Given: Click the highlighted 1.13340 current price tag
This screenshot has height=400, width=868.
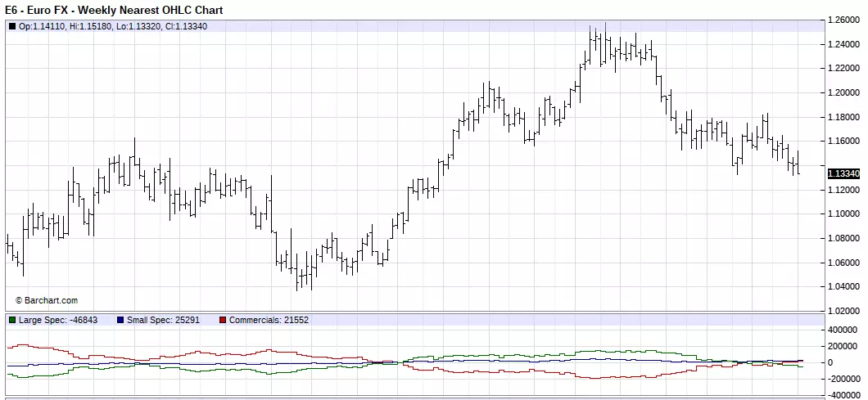Looking at the screenshot, I should tap(843, 173).
